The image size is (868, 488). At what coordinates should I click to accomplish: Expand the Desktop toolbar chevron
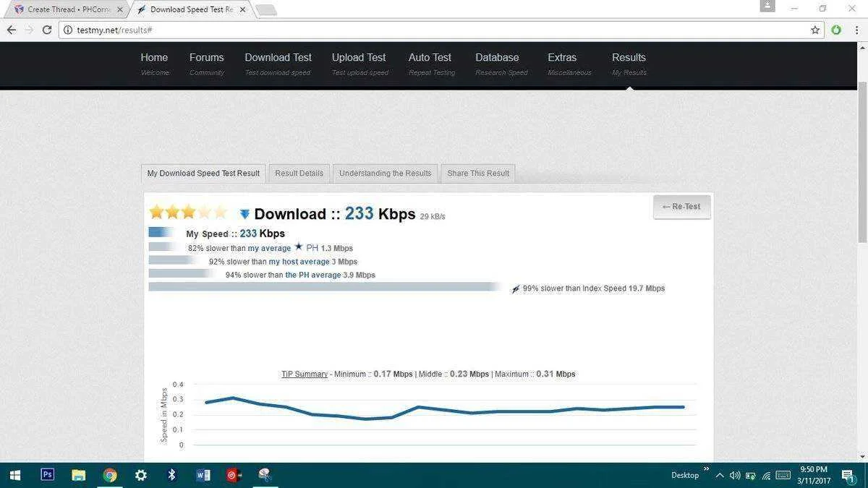point(706,470)
